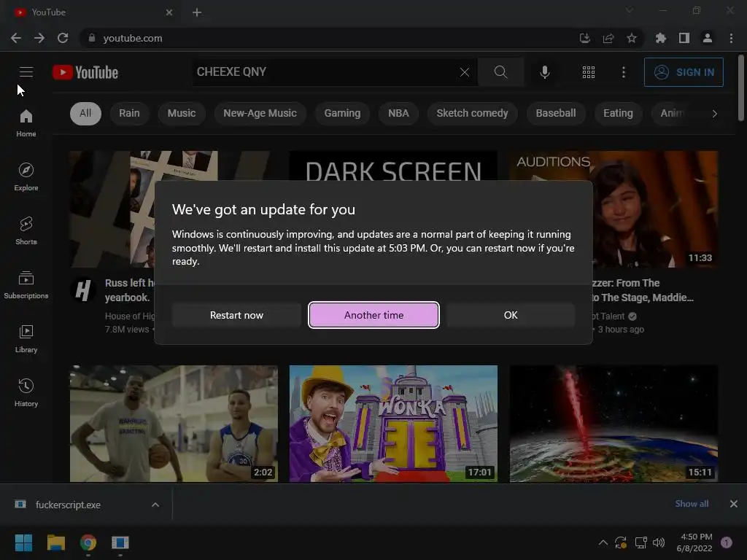Click the Chrome taskbar icon

tap(88, 542)
